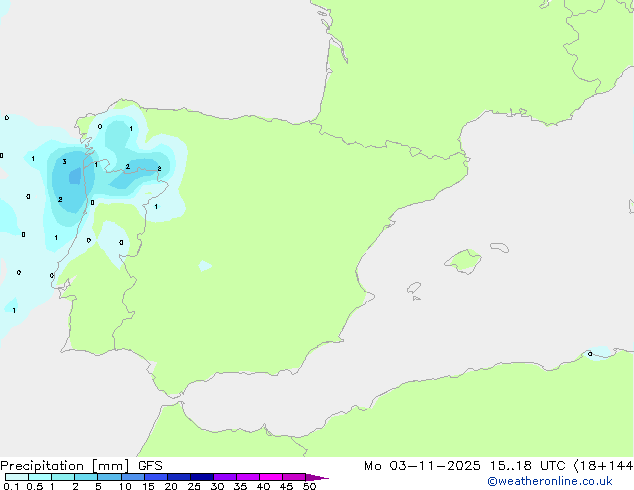The height and width of the screenshot is (490, 634).
Task: Click the 35–40 mm violet legend swatch
Action: coord(248,477)
